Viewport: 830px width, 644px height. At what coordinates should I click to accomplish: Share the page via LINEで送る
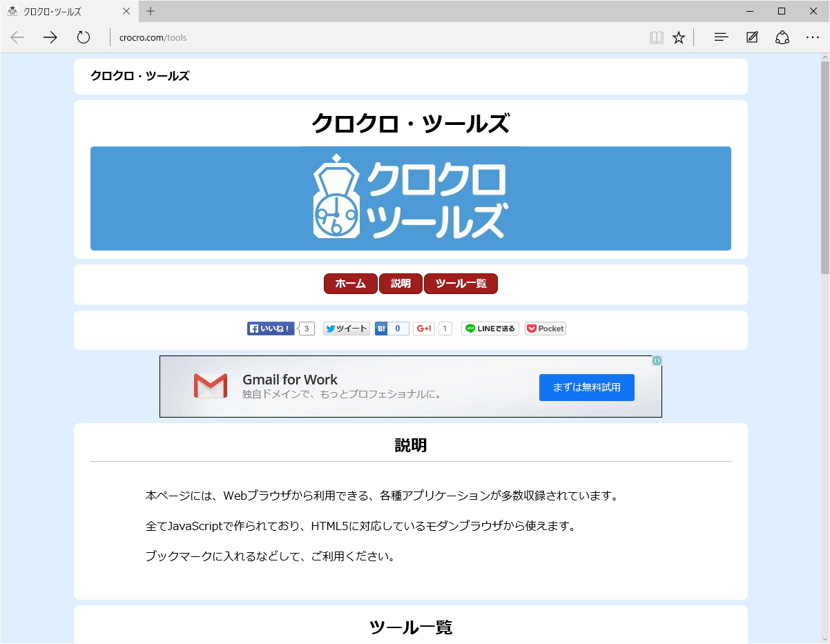[x=490, y=328]
